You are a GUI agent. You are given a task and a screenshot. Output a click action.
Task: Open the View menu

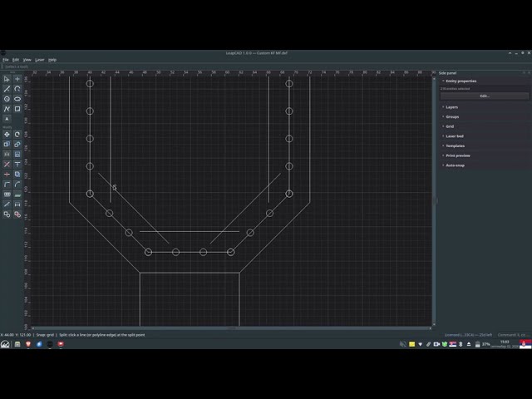[27, 60]
